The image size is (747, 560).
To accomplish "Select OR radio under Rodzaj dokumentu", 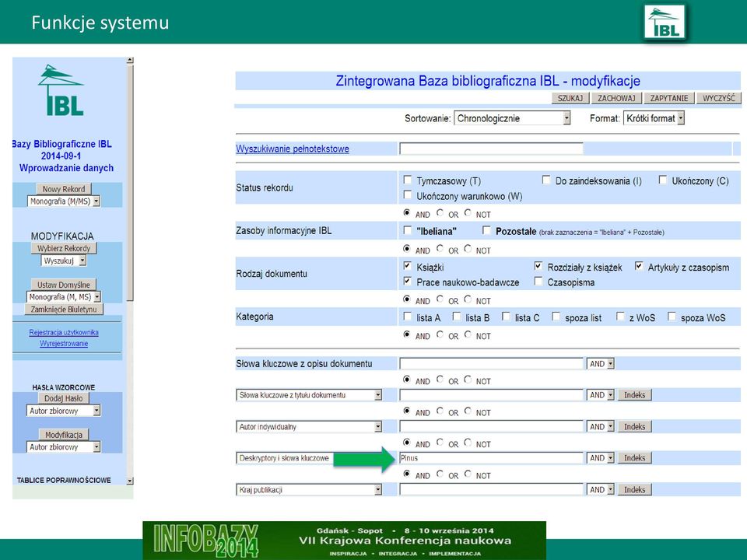I will pyautogui.click(x=440, y=299).
